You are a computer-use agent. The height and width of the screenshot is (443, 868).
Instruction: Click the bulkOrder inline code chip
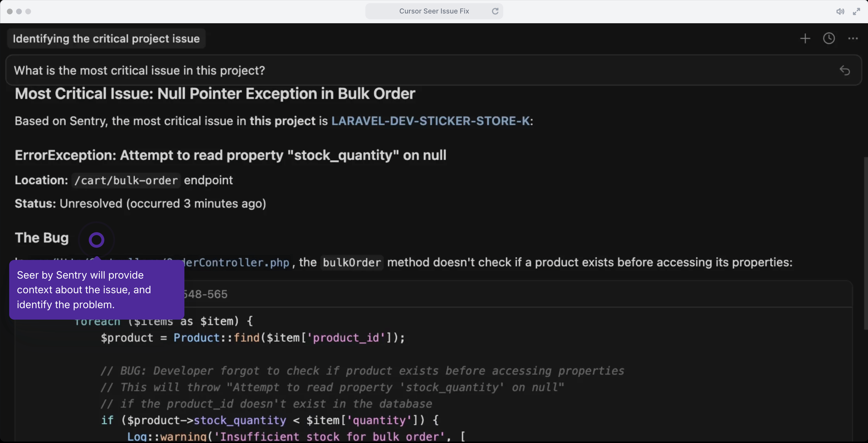pos(352,263)
